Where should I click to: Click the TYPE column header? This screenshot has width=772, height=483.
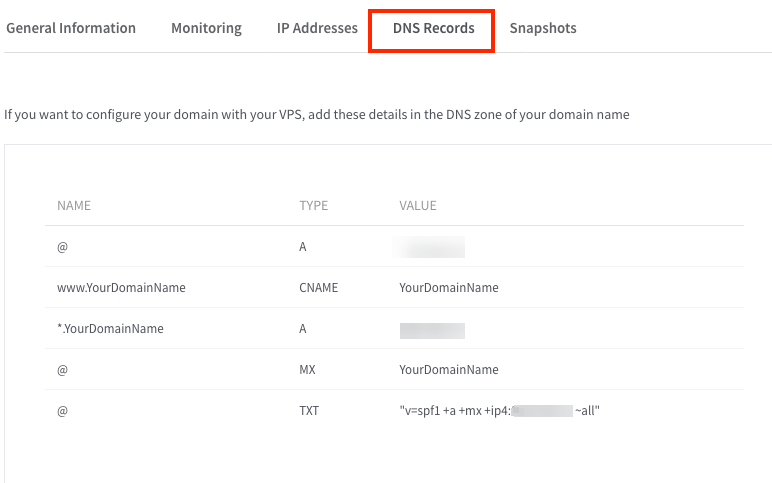[314, 206]
